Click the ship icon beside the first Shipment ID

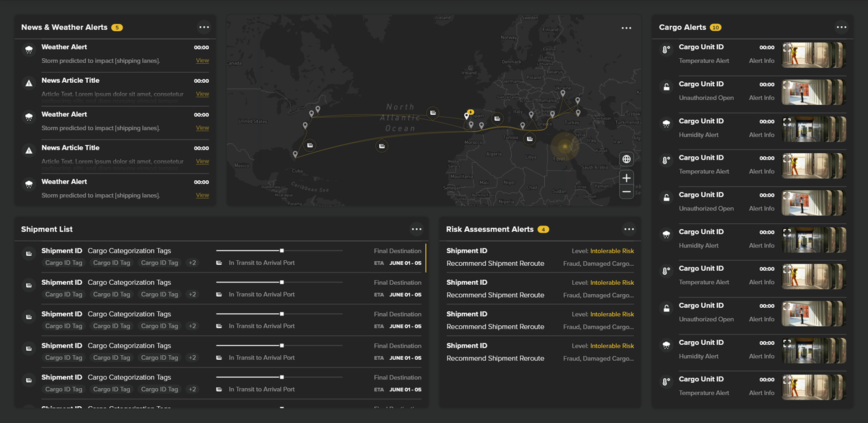29,254
